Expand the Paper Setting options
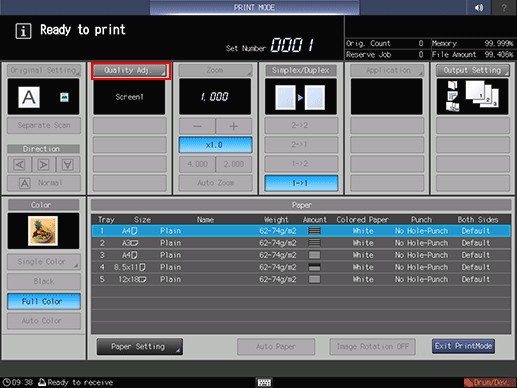This screenshot has height=388, width=517. 140,347
